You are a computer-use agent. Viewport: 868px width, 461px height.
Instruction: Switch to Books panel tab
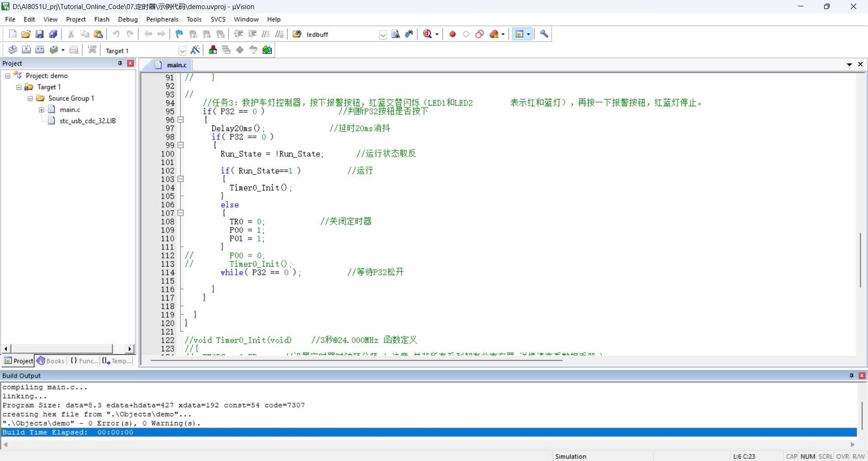(51, 361)
